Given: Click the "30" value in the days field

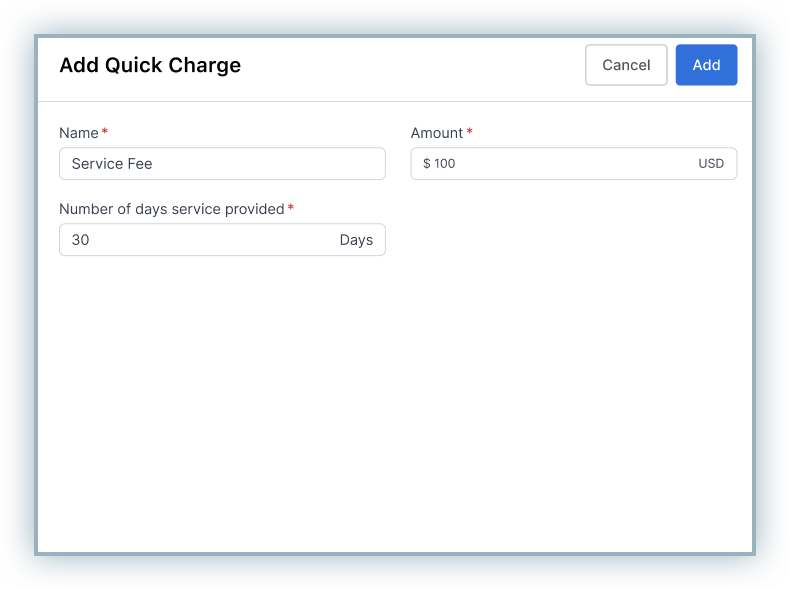Looking at the screenshot, I should pyautogui.click(x=81, y=240).
